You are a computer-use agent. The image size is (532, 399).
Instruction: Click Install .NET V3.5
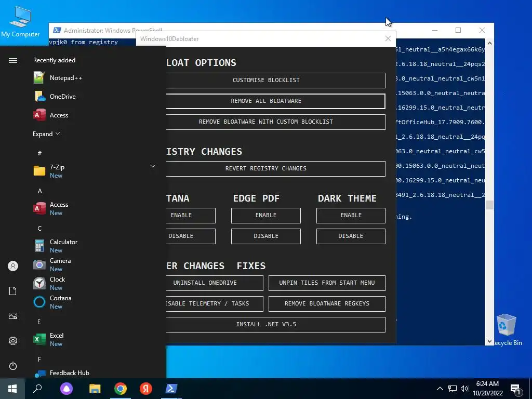(x=275, y=325)
